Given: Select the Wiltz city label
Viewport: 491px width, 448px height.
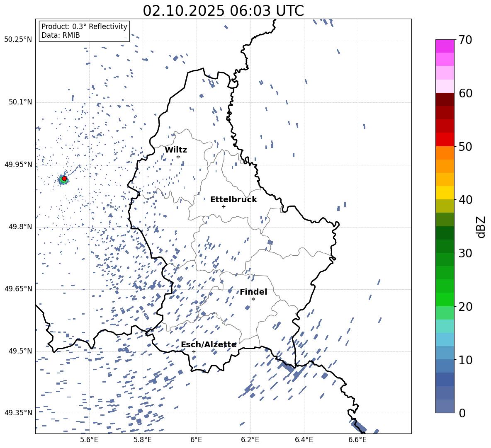Looking at the screenshot, I should coord(176,150).
